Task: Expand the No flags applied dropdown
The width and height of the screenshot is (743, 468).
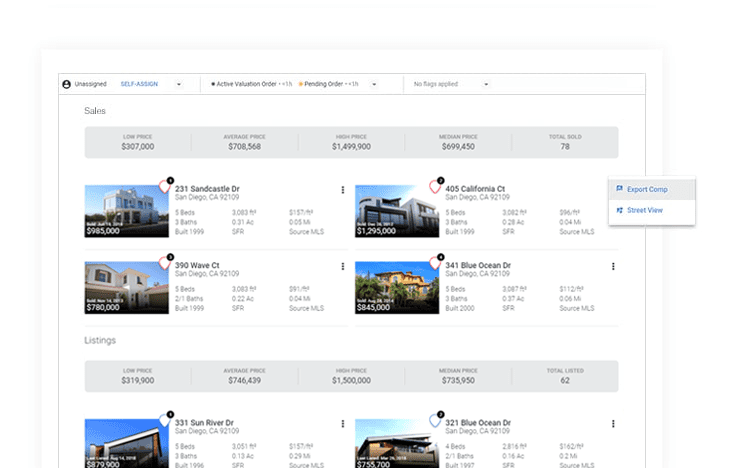Action: [x=486, y=84]
